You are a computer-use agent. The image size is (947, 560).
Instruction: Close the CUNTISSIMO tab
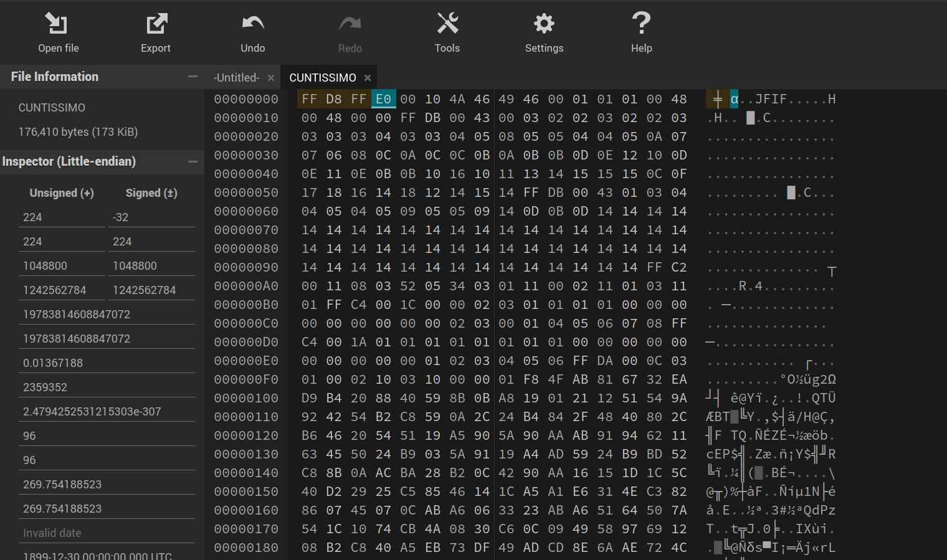pyautogui.click(x=368, y=78)
